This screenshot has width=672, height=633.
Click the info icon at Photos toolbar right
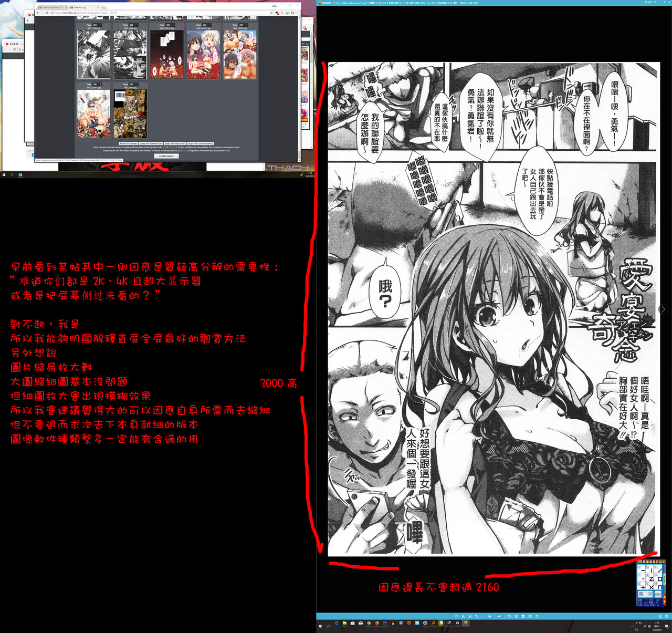[660, 616]
